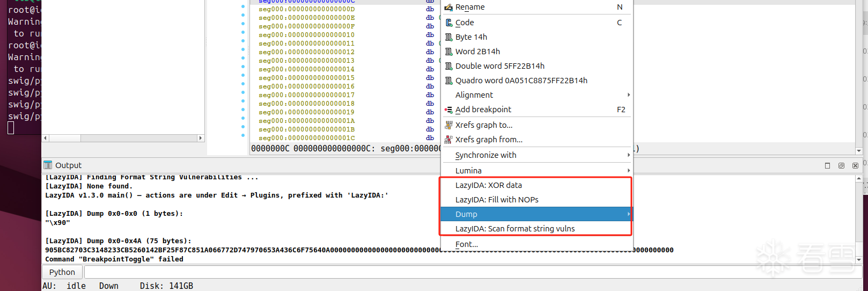
Task: Select address line seg000:0000000000000017
Action: click(x=306, y=95)
